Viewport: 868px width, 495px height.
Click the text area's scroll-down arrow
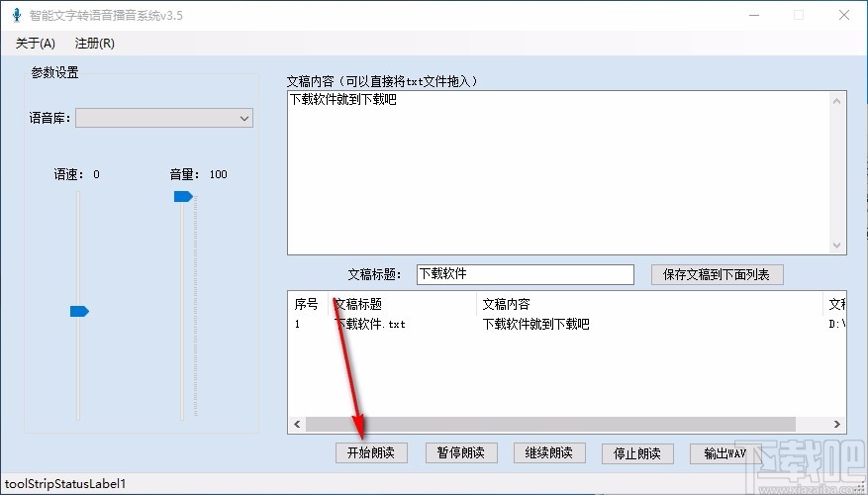[x=836, y=245]
